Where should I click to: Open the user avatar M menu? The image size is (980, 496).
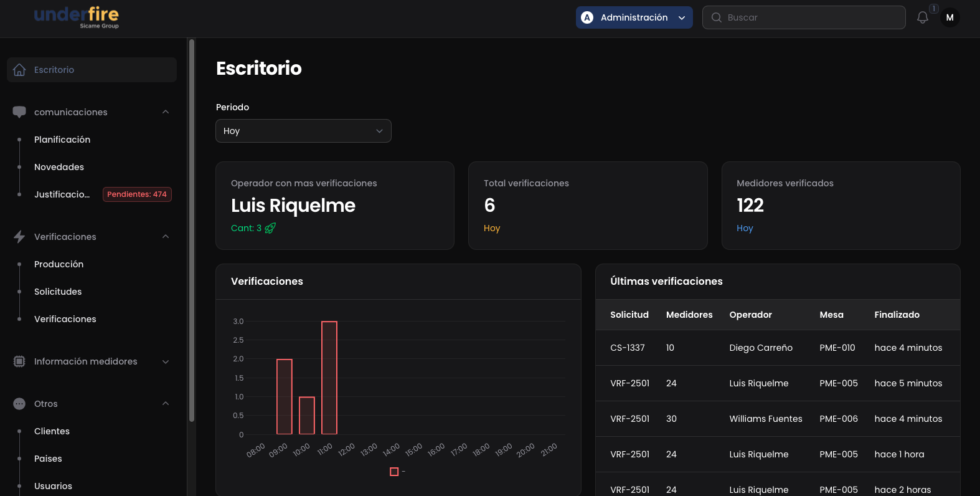(x=949, y=17)
